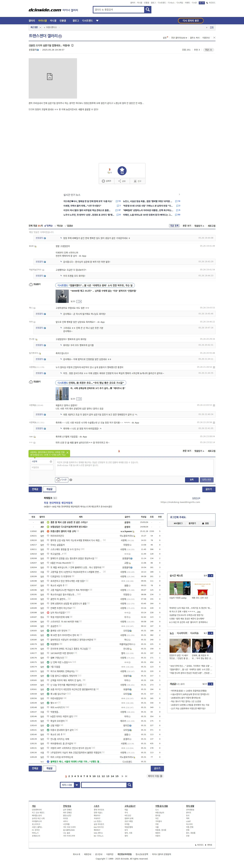244x868 pixels.
Task: Switch to 디시이슈 tab
Action: click(x=195, y=633)
